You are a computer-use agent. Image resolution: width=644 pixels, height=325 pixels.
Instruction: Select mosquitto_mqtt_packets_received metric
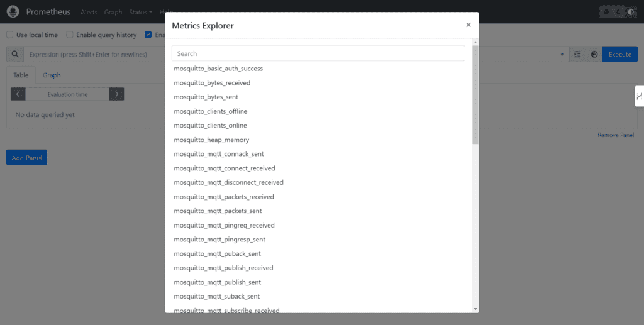click(x=224, y=197)
